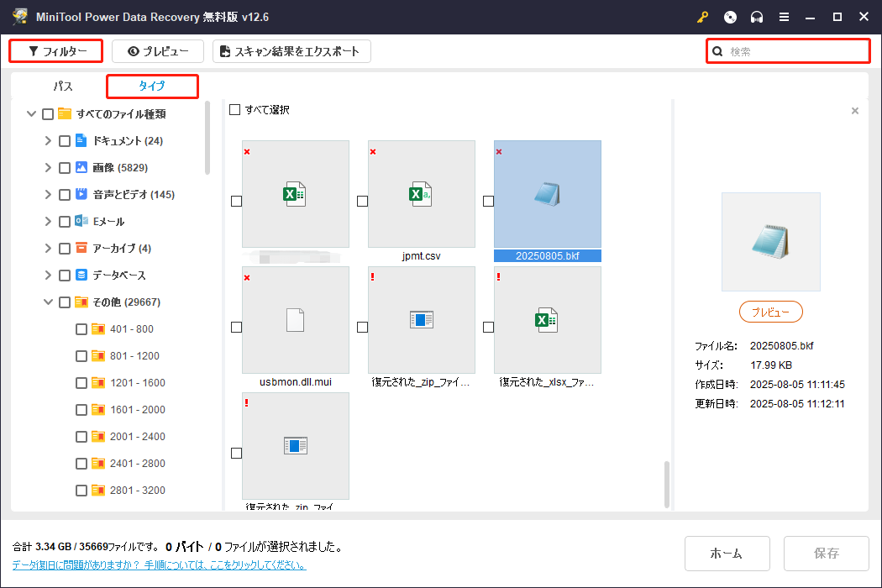Click the search magnifier icon
The width and height of the screenshot is (882, 588).
717,52
